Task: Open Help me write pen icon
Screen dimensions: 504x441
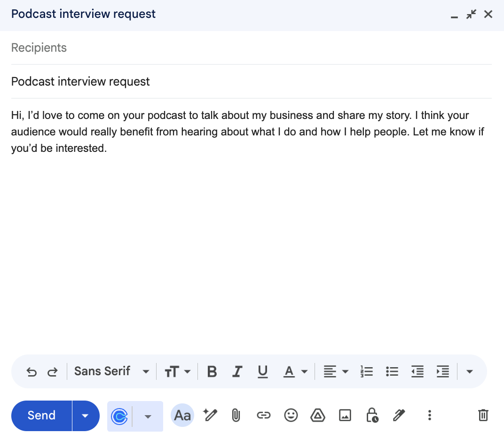Action: click(x=210, y=415)
